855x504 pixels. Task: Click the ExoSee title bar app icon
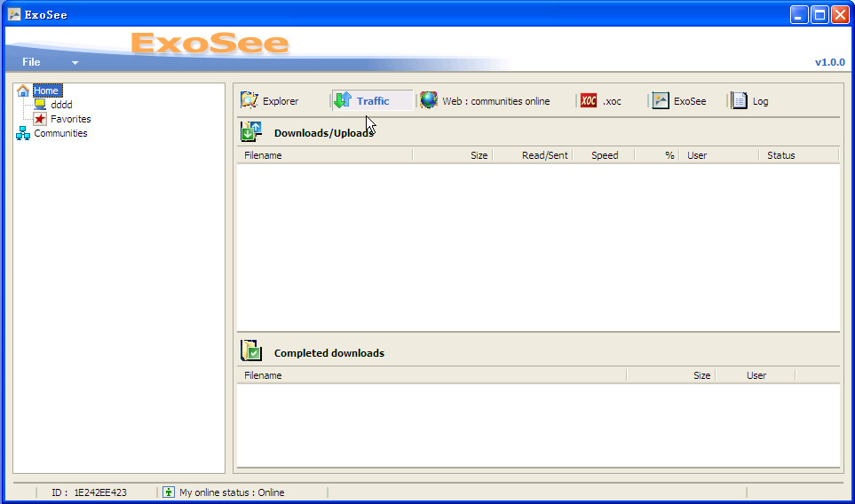coord(14,15)
